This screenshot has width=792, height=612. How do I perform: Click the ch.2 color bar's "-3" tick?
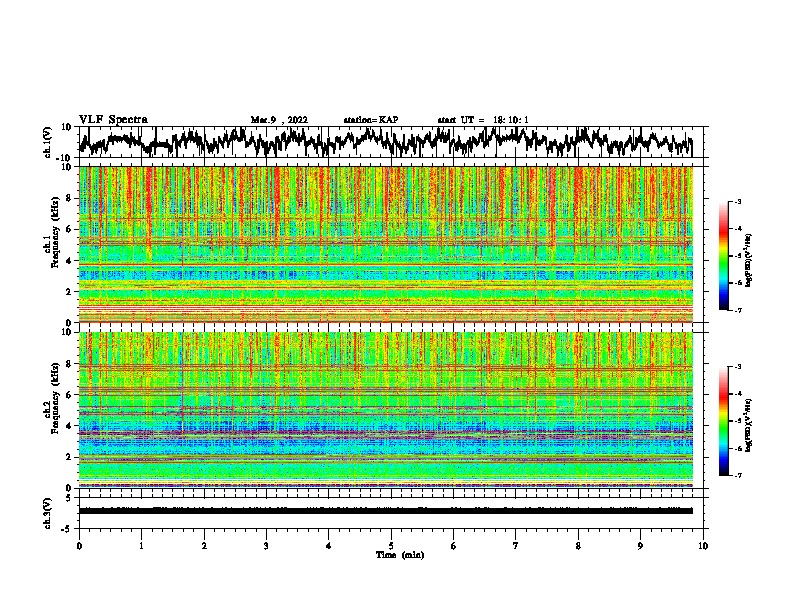point(738,367)
